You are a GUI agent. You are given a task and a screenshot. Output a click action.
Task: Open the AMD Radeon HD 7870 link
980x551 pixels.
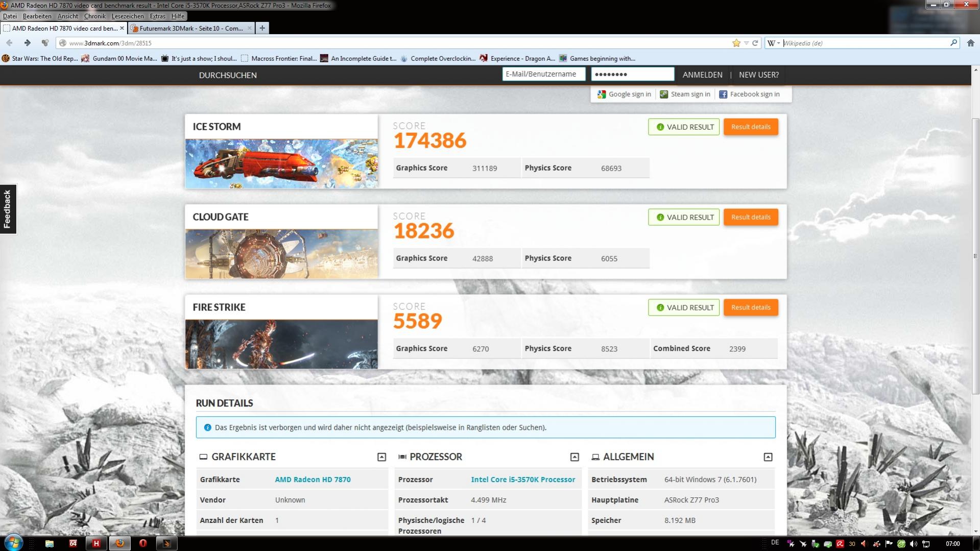click(x=313, y=480)
